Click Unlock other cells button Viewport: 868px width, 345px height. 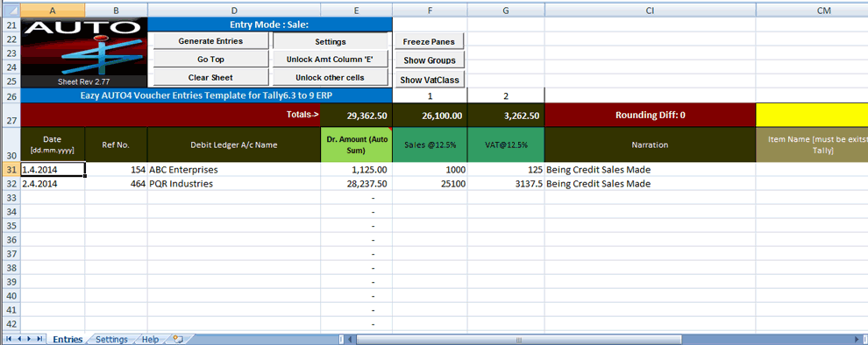(x=331, y=77)
